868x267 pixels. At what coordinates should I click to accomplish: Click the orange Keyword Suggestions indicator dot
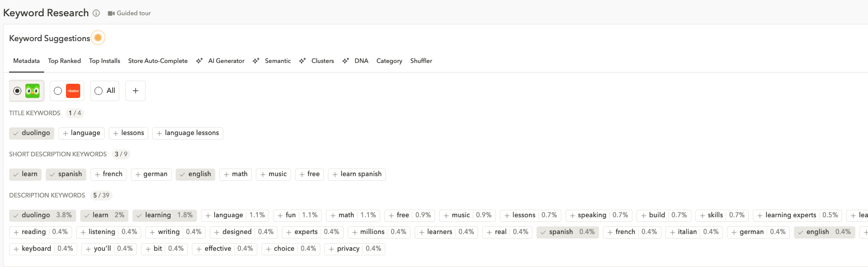(x=98, y=38)
